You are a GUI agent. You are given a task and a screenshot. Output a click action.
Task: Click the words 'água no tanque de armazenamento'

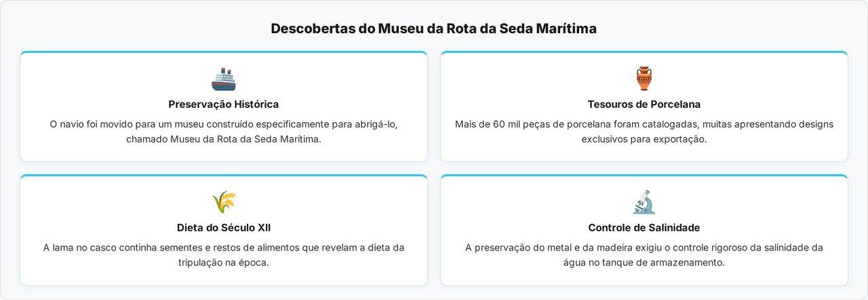644,263
